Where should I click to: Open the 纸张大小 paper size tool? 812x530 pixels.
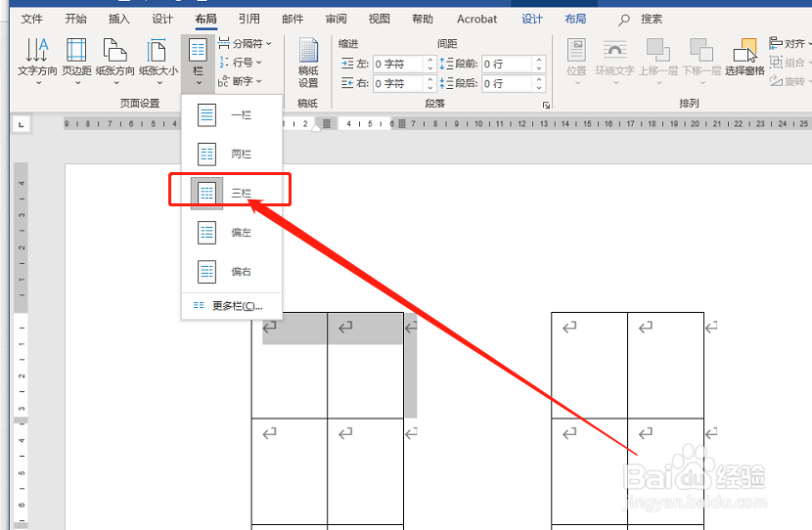coord(158,61)
